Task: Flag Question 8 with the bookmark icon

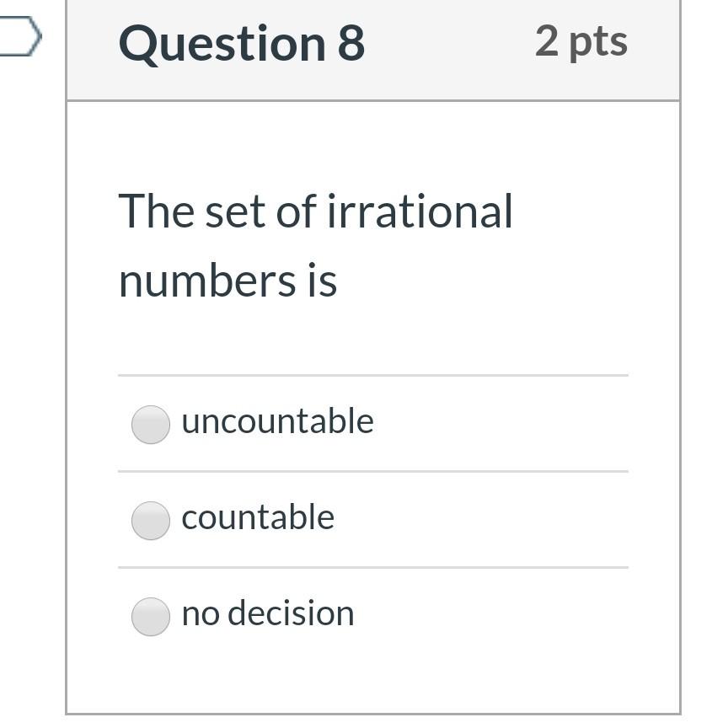Action: [20, 36]
